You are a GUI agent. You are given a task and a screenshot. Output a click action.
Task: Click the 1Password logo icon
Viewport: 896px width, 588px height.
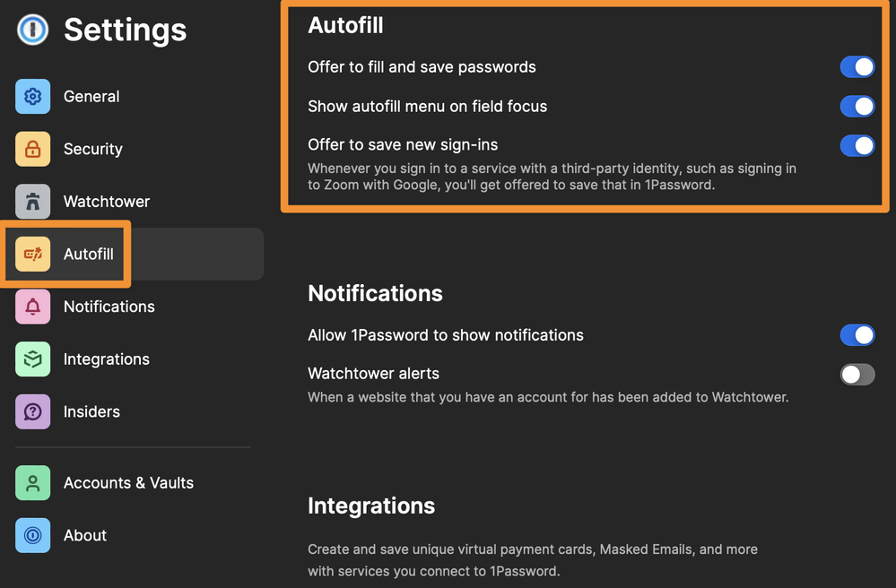pos(32,30)
